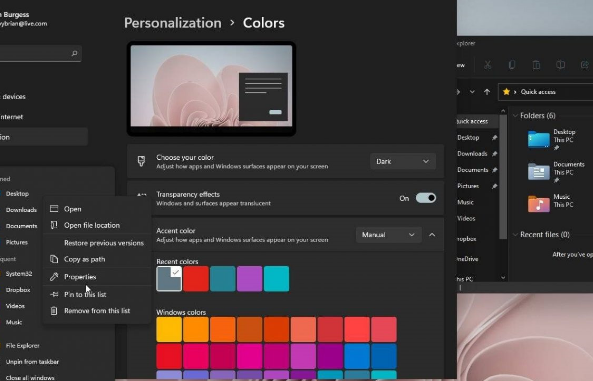Image resolution: width=593 pixels, height=381 pixels.
Task: Open the Dark color mode dropdown
Action: point(403,161)
